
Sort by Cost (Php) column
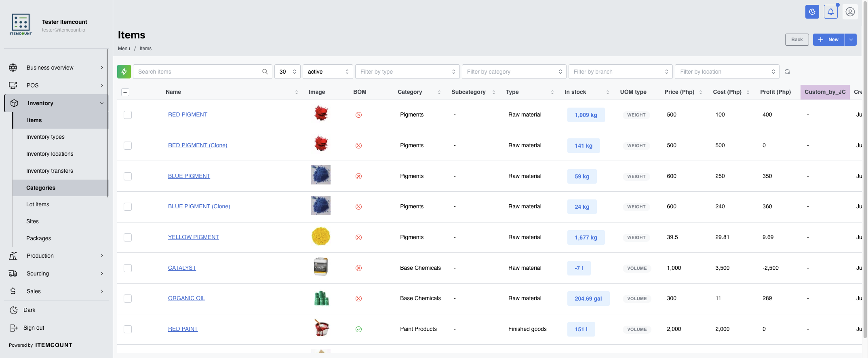point(748,92)
